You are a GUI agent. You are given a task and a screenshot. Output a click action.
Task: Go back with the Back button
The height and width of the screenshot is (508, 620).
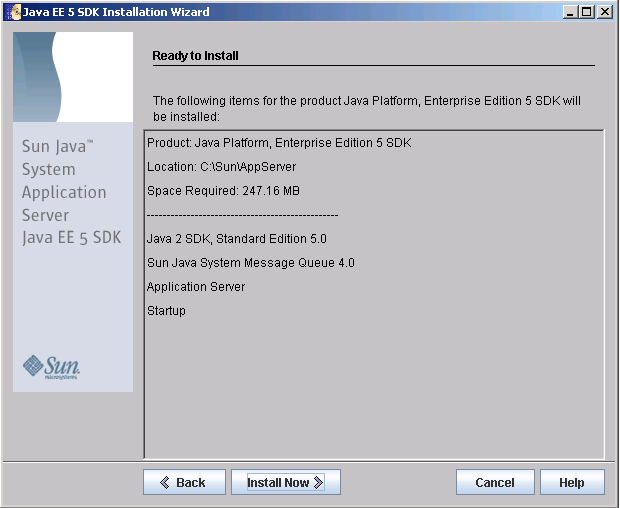point(184,482)
